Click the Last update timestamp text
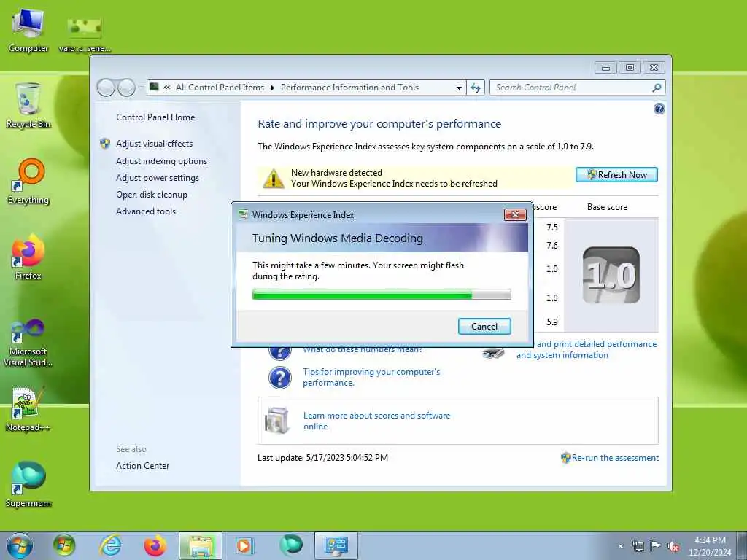The height and width of the screenshot is (560, 747). [x=322, y=458]
